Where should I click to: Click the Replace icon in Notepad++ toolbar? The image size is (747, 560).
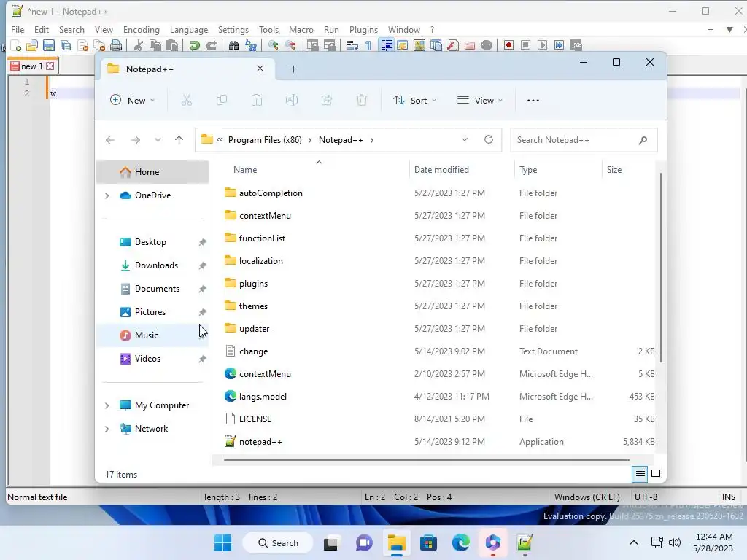[x=251, y=45]
